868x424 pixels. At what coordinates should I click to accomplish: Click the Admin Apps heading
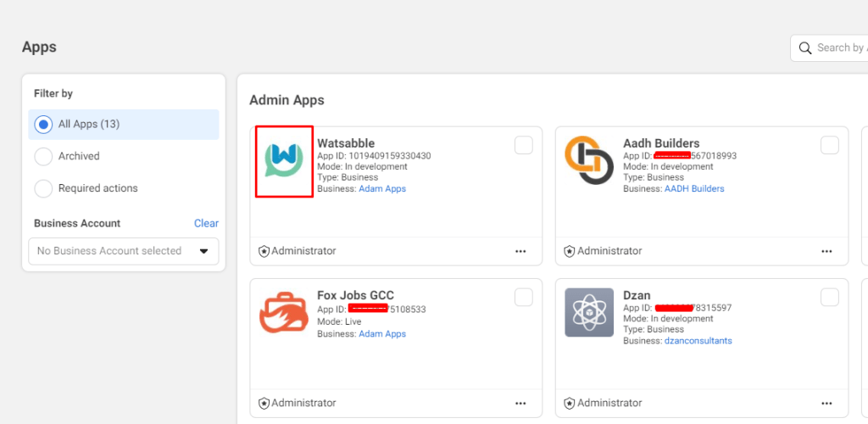coord(287,100)
